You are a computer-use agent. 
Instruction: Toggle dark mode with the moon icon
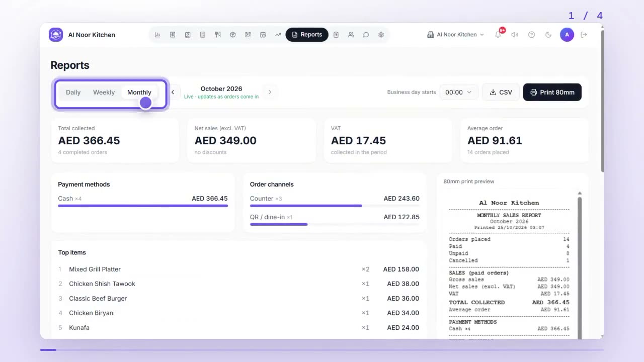pos(548,35)
